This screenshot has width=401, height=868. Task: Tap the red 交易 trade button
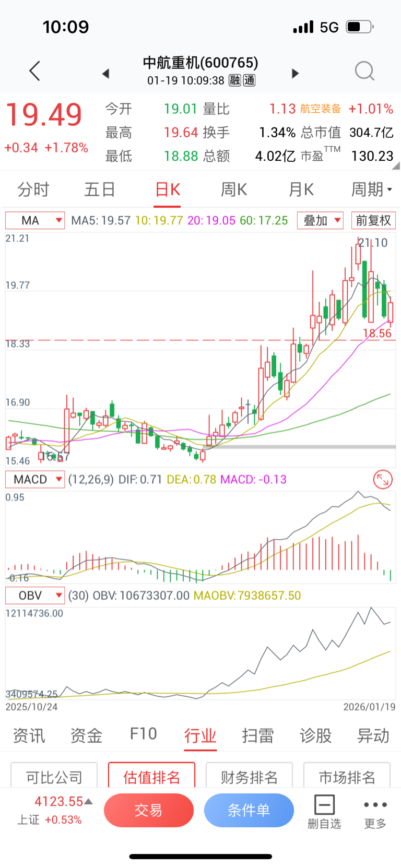(x=149, y=810)
